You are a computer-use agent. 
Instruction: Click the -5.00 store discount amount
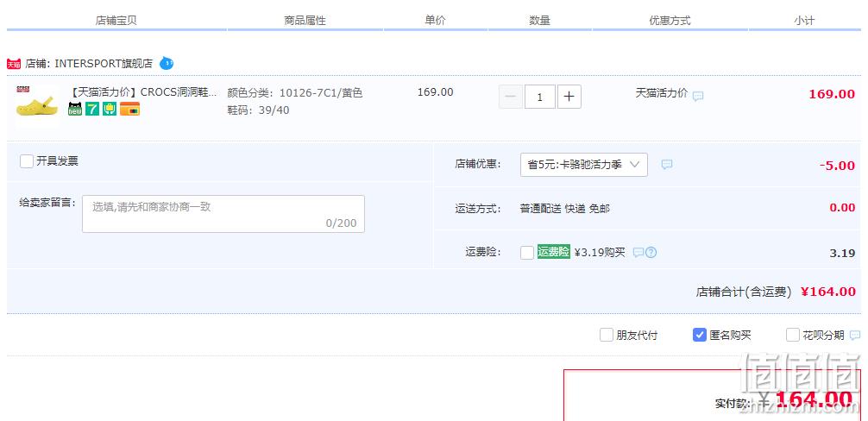[x=837, y=166]
